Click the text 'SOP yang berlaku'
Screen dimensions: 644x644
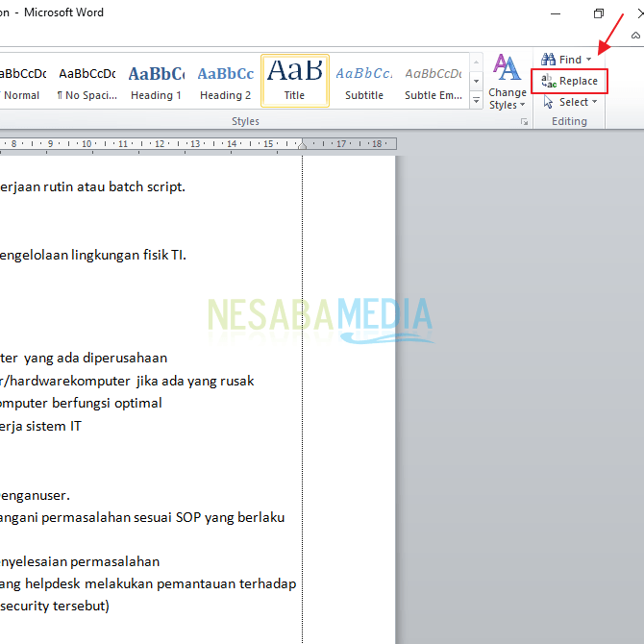(230, 517)
